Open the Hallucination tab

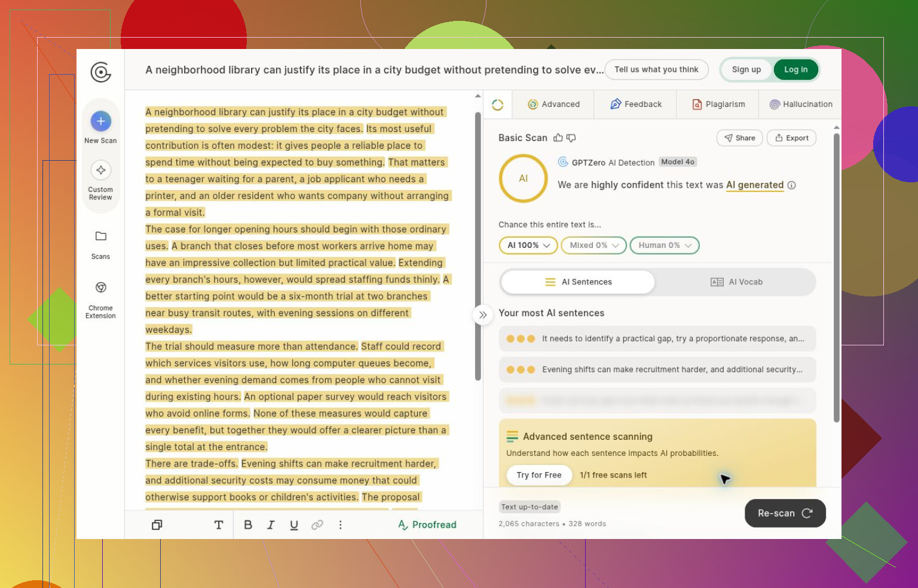[x=801, y=105]
